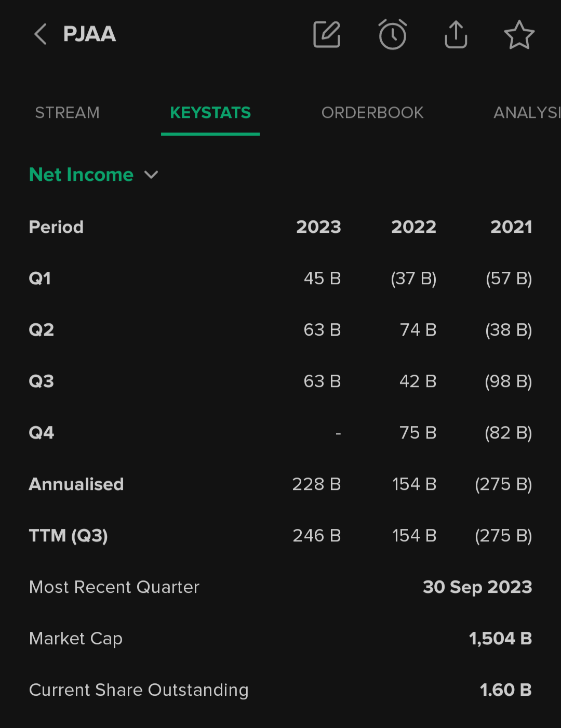Tap the Most Recent Quarter date
The height and width of the screenshot is (728, 561).
[477, 587]
